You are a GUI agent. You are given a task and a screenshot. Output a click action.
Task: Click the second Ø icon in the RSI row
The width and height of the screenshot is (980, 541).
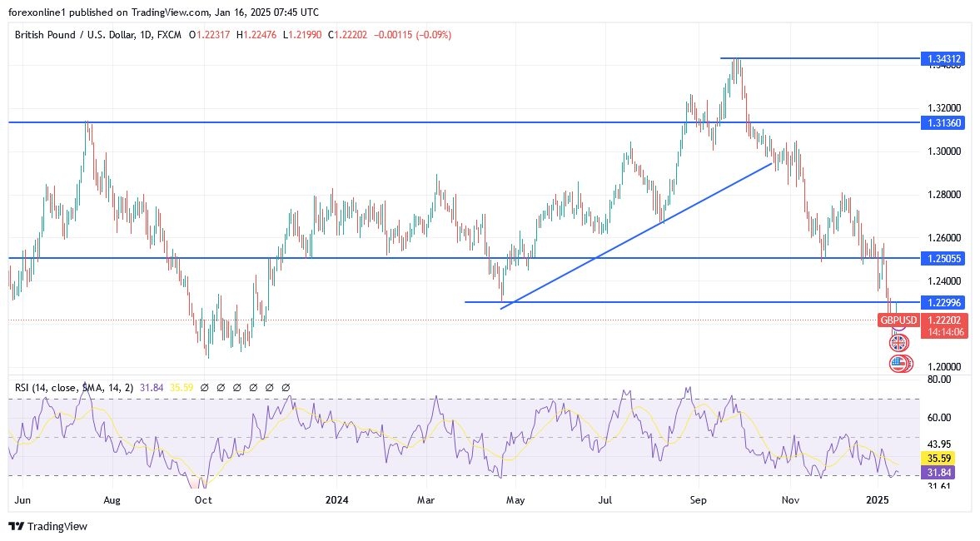click(x=220, y=387)
